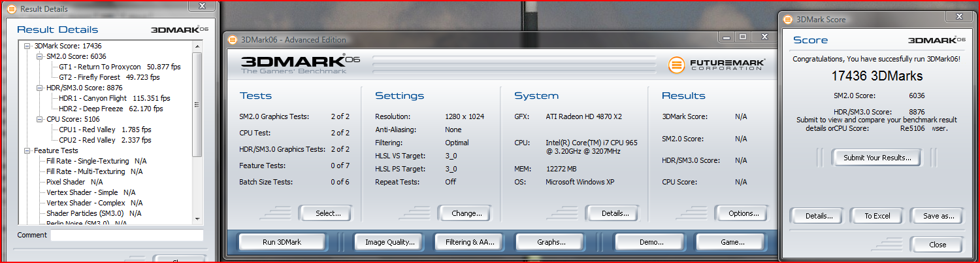The image size is (980, 263).
Task: Click Batch Size Tests 0 of 6 value
Action: pos(340,182)
